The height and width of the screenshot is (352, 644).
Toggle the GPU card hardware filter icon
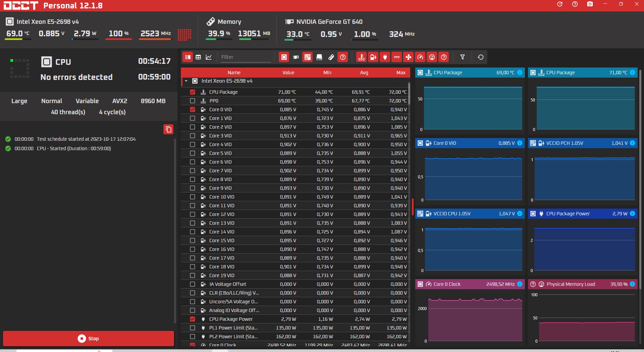[296, 57]
